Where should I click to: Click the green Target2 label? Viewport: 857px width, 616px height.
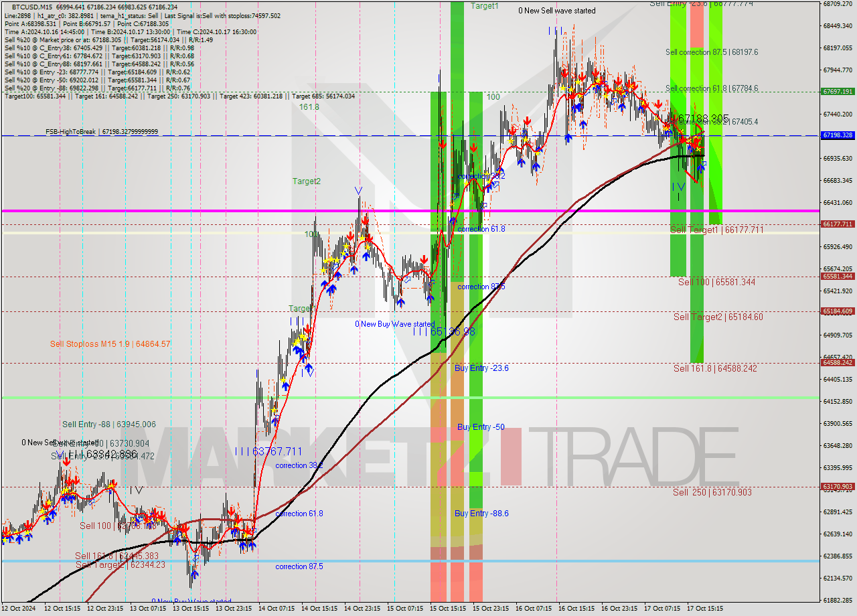click(306, 181)
